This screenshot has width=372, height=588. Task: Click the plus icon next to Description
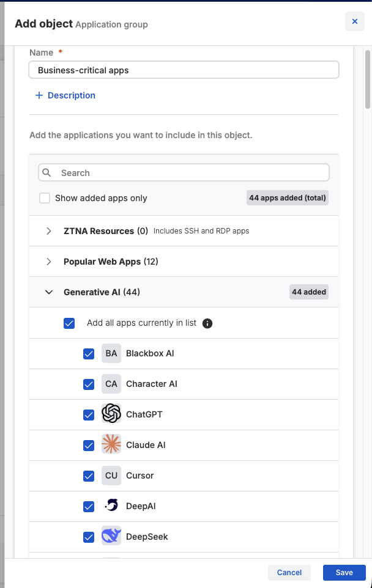(x=39, y=95)
